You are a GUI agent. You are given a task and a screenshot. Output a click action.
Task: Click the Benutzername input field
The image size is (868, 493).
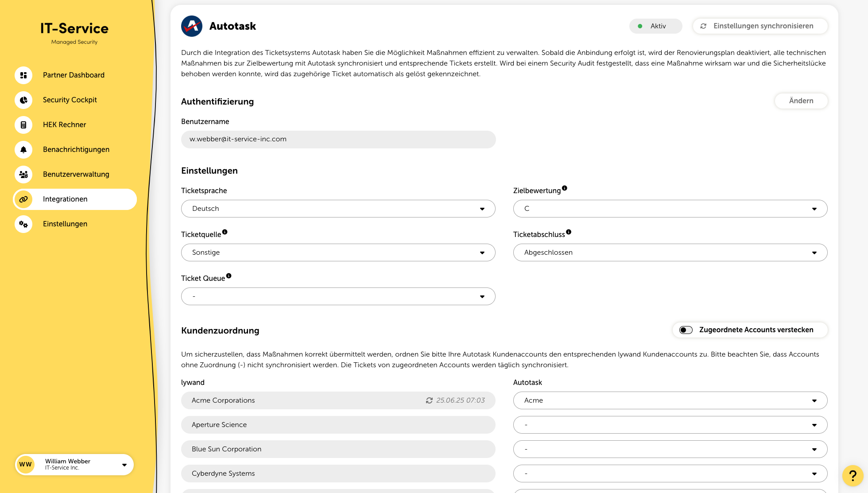click(x=338, y=140)
